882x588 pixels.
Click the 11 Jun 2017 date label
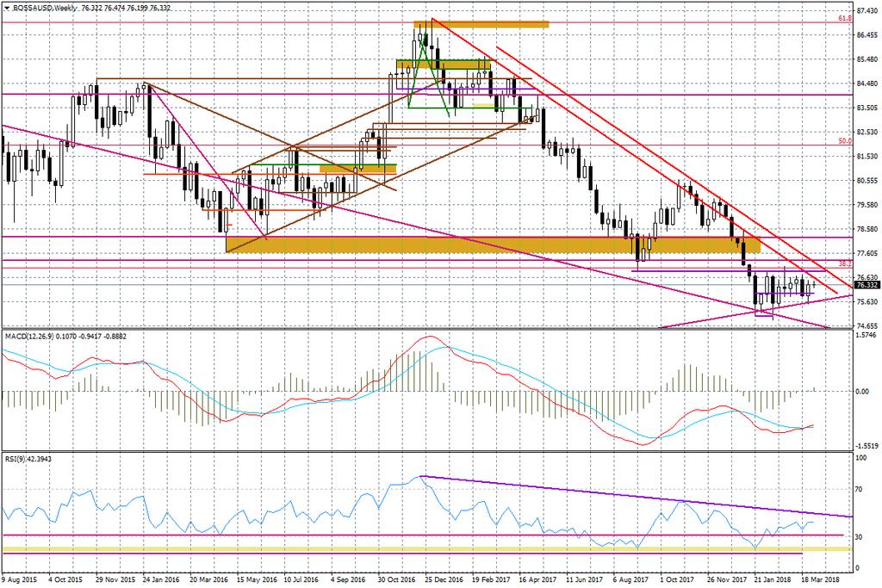tap(585, 579)
